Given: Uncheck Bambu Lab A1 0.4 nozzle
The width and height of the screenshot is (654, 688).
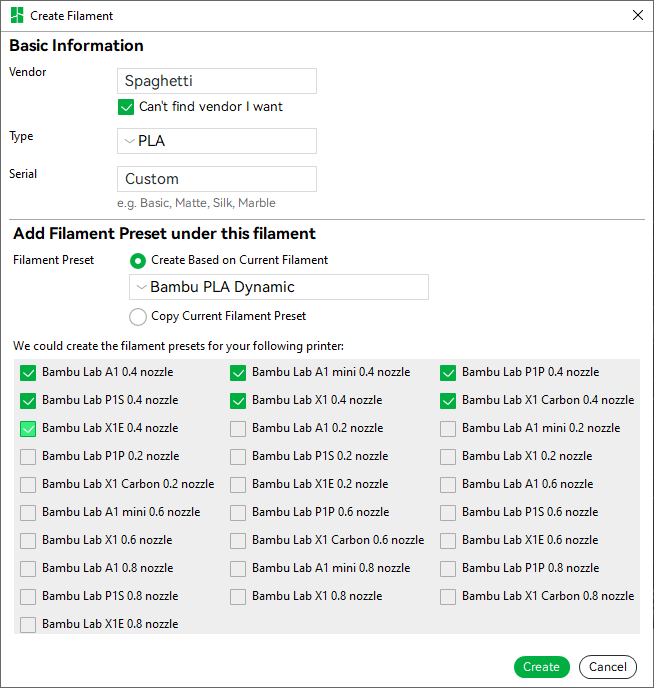Looking at the screenshot, I should [28, 373].
